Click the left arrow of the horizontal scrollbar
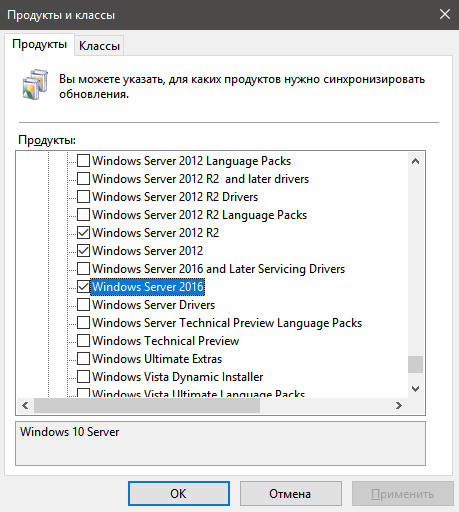Screen dimensions: 459x512 pyautogui.click(x=25, y=405)
